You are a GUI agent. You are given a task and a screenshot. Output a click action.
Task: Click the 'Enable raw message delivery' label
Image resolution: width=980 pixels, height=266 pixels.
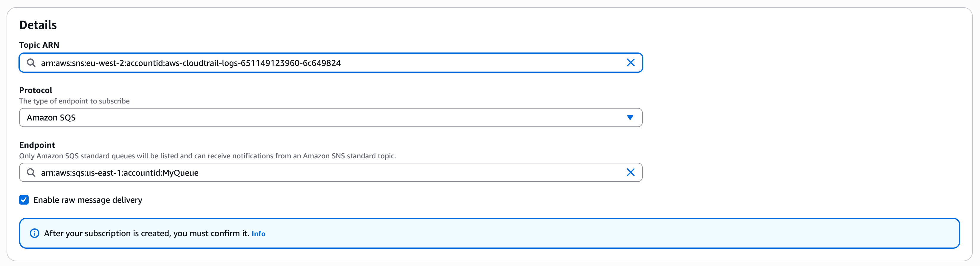pyautogui.click(x=88, y=200)
